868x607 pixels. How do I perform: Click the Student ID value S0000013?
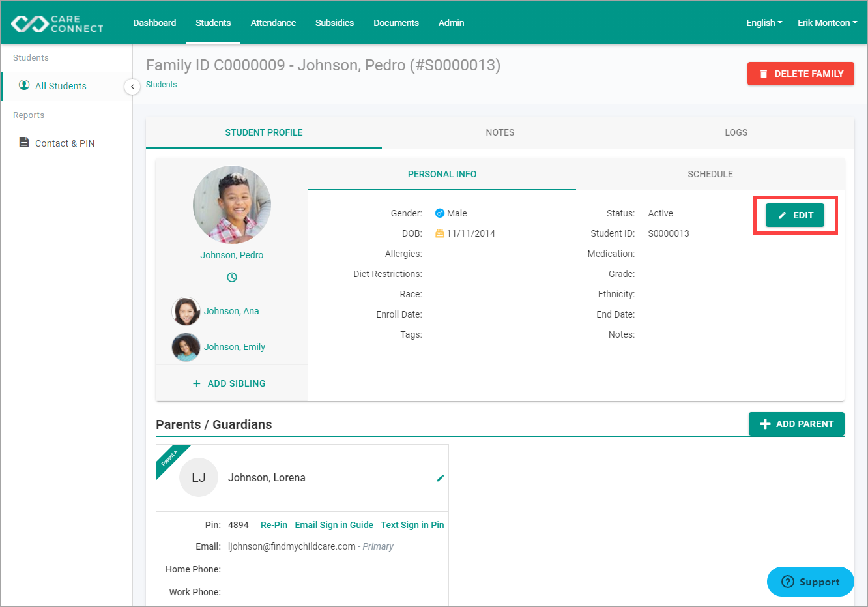pos(669,233)
